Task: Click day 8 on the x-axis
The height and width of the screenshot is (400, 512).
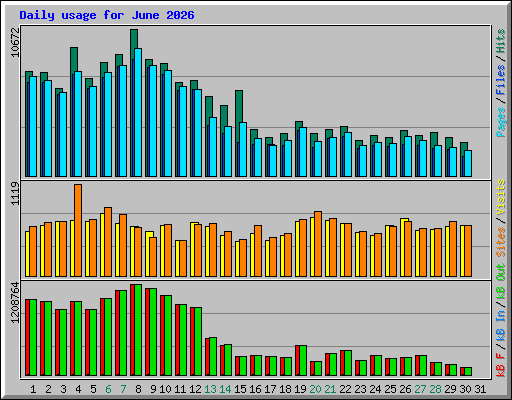Action: [x=138, y=389]
